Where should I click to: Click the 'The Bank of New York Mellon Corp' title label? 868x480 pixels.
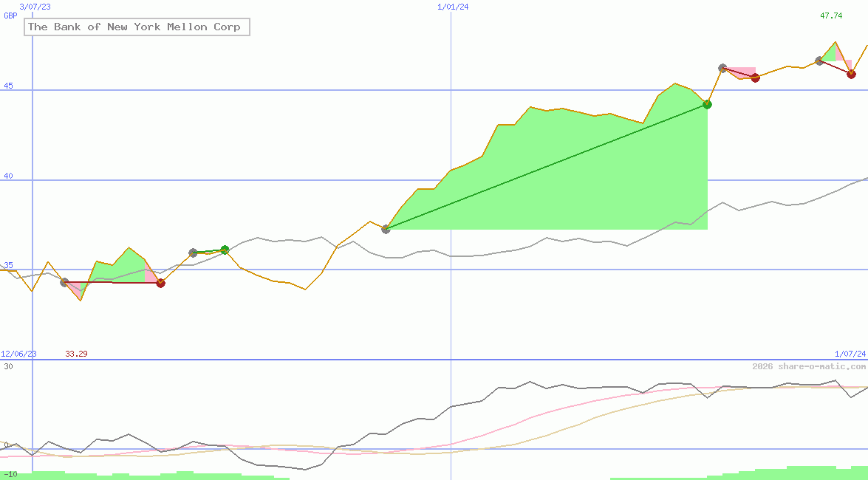[x=137, y=27]
